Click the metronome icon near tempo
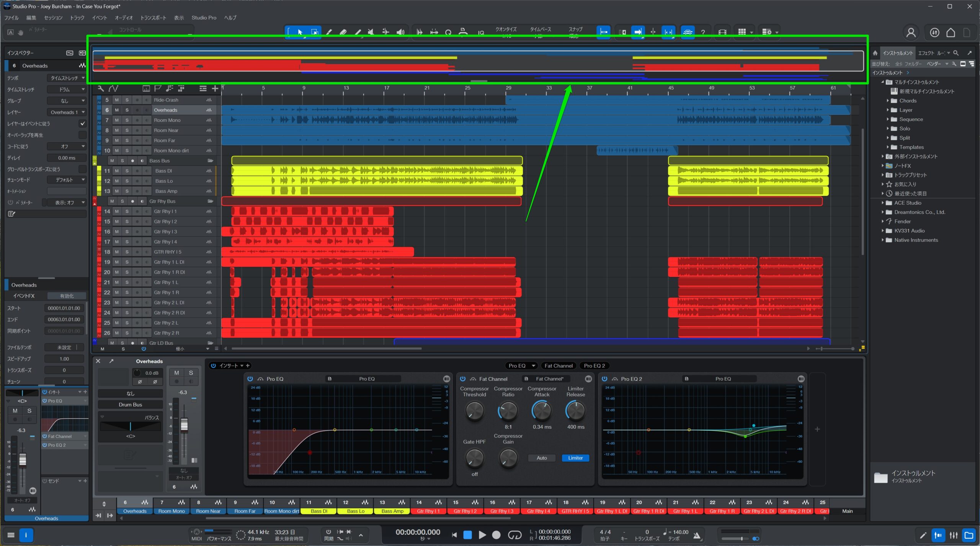 coord(697,535)
